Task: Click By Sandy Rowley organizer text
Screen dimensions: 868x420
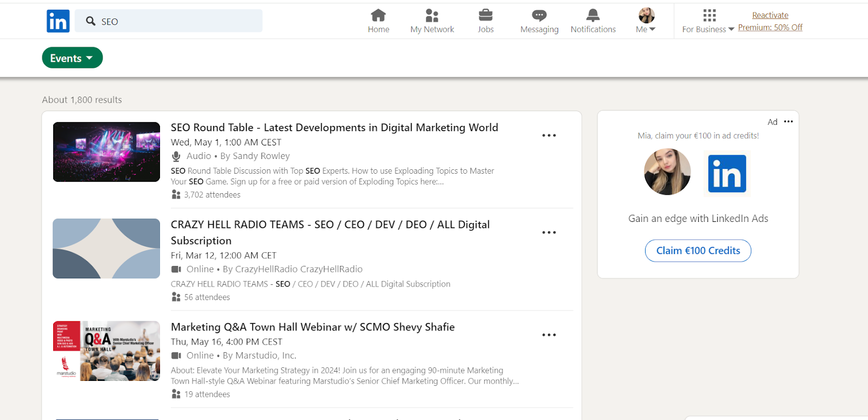Action: click(x=255, y=156)
